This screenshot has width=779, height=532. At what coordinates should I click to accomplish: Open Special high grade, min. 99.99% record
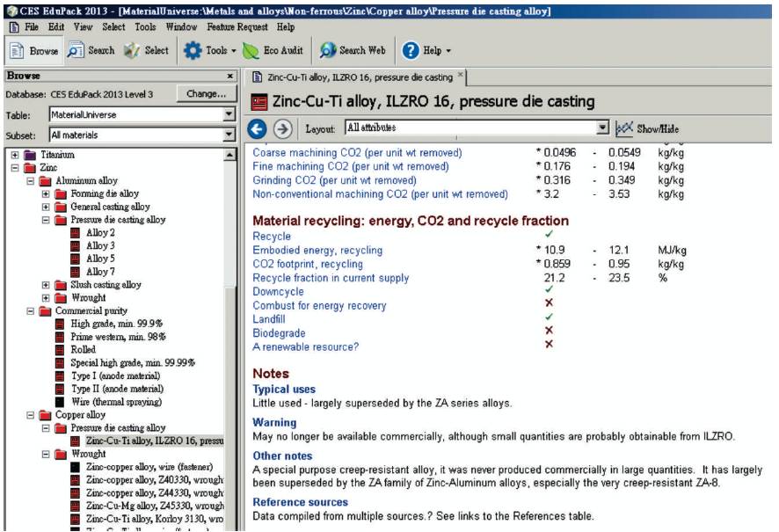point(133,362)
